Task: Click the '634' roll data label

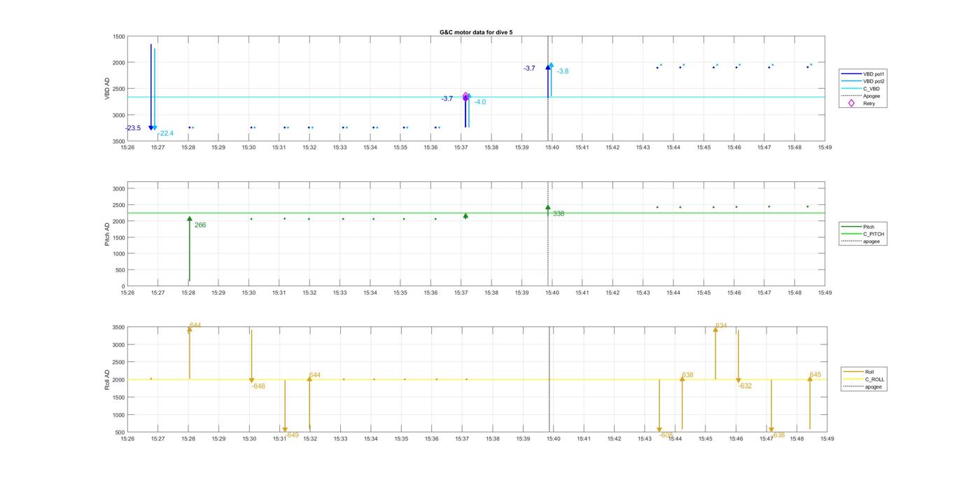Action: 721,326
